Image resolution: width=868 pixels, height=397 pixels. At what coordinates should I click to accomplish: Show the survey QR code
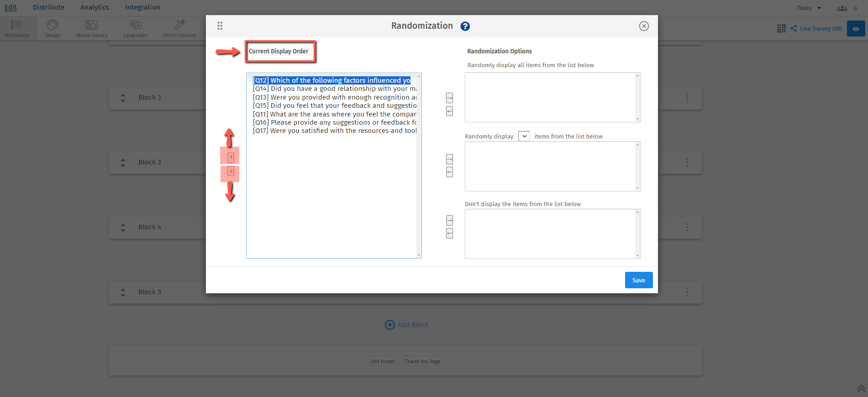click(781, 28)
